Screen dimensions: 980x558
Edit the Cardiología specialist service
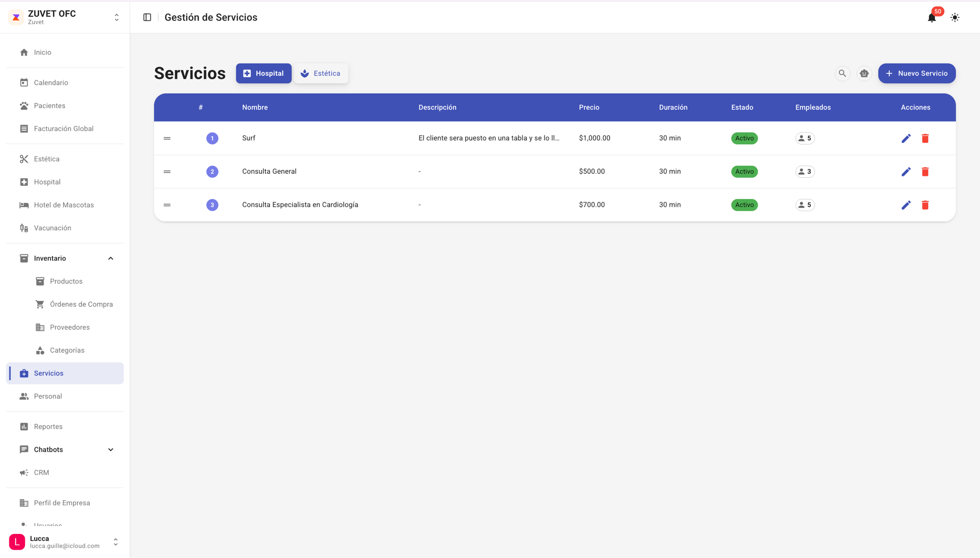(906, 205)
